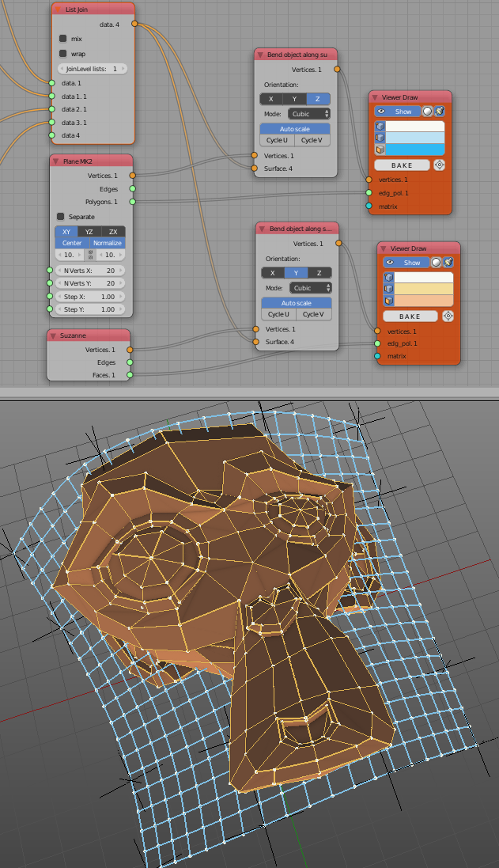The image size is (499, 868).
Task: Select X orientation in upper Bend node
Action: click(271, 99)
